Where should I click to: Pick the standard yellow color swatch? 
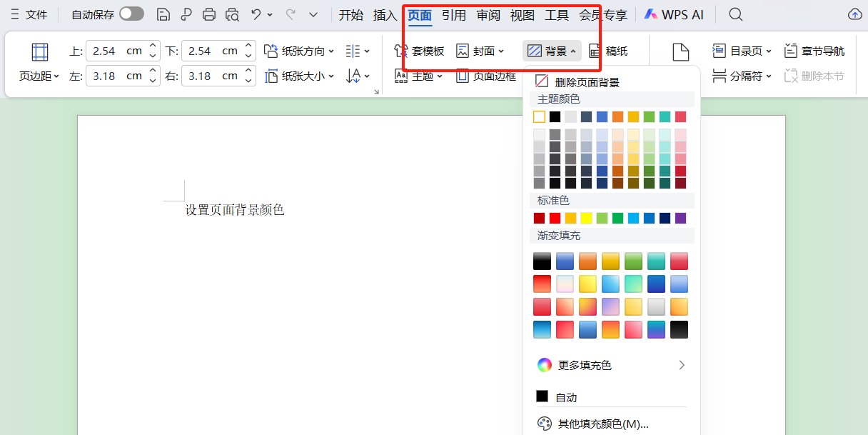pos(586,218)
